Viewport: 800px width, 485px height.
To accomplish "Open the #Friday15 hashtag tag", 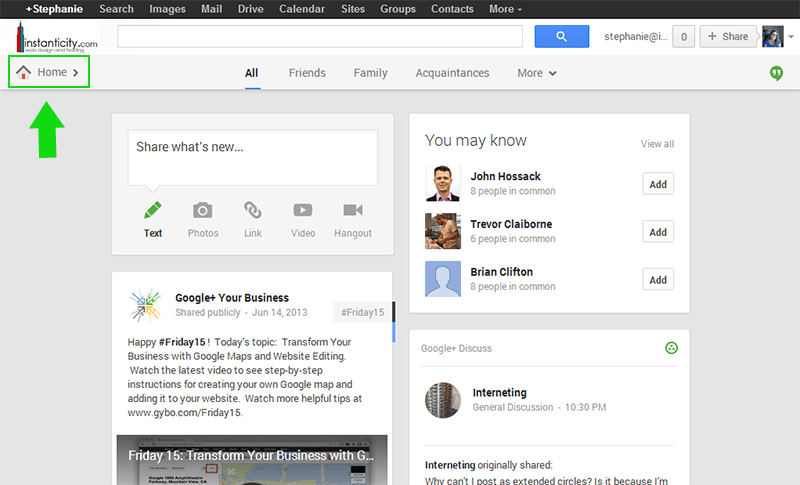I will (363, 312).
